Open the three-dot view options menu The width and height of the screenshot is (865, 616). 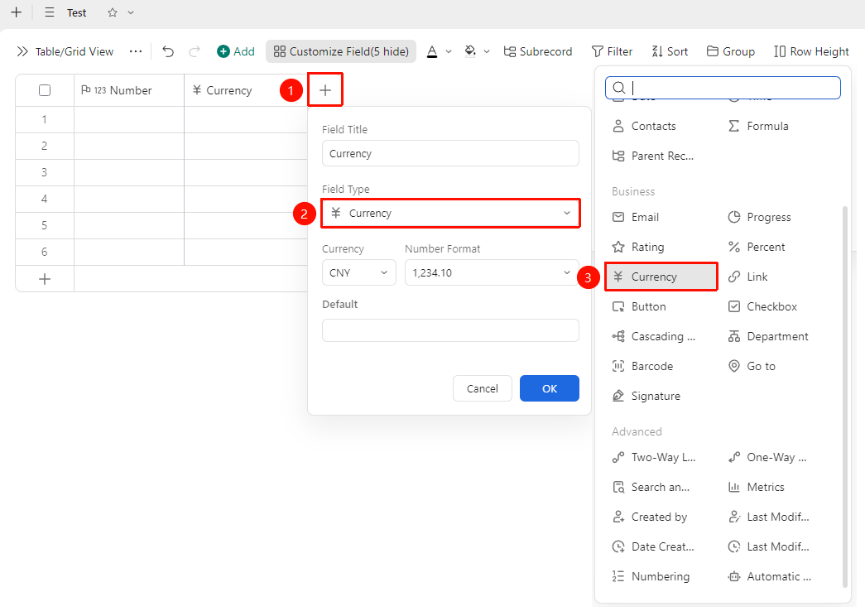136,51
